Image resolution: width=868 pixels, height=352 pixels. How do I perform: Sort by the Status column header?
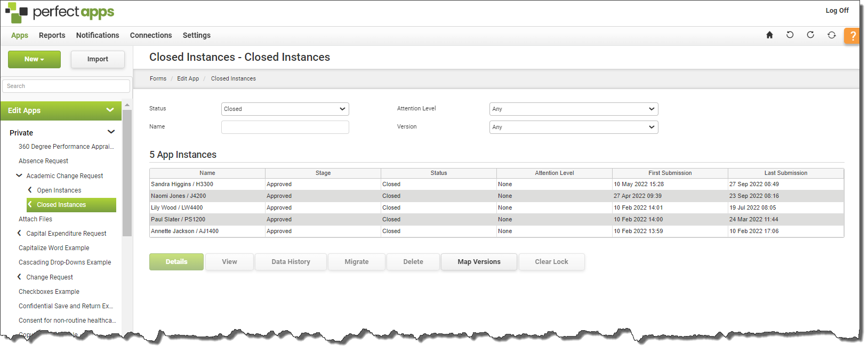click(x=439, y=173)
